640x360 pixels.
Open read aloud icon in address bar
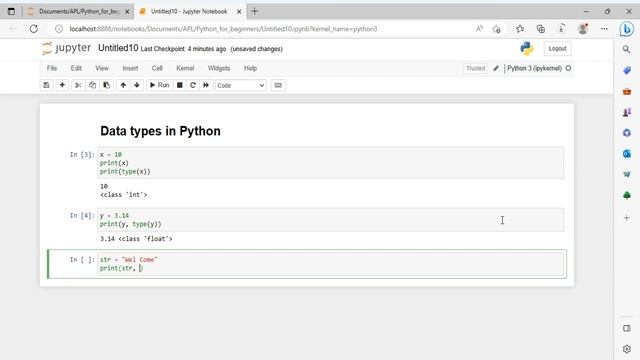pos(479,29)
